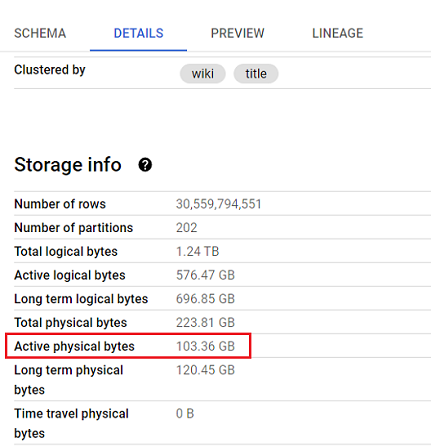Select the value 30,559,794,551
Image resolution: width=431 pixels, height=447 pixels.
pos(219,204)
